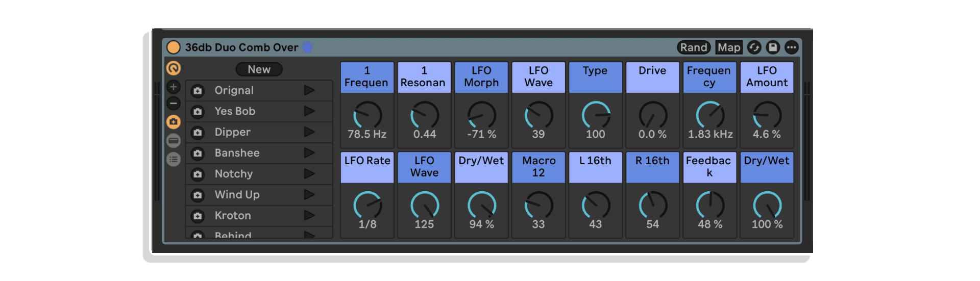Open the rack options ellipsis menu
Viewport: 980px width, 281px height.
click(x=791, y=47)
